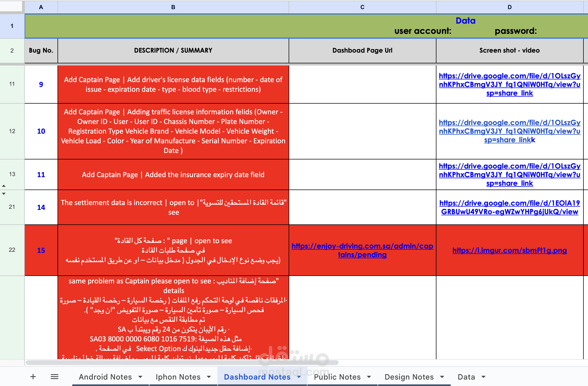Select the bug number 10 cell
Screen dimensions: 588x386
[x=41, y=131]
